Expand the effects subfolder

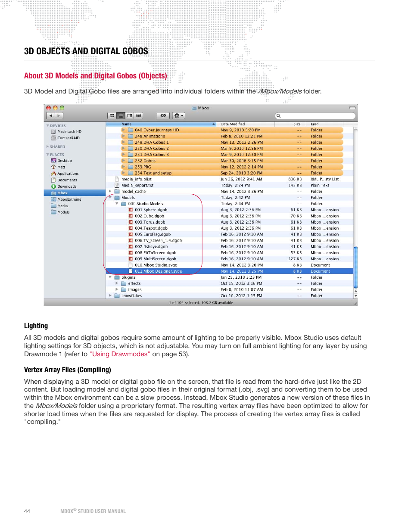[117, 283]
